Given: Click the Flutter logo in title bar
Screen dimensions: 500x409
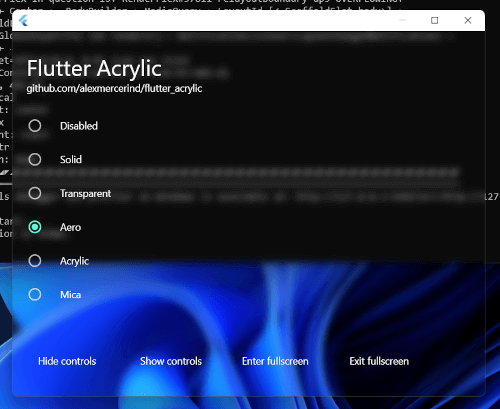Looking at the screenshot, I should [x=23, y=21].
